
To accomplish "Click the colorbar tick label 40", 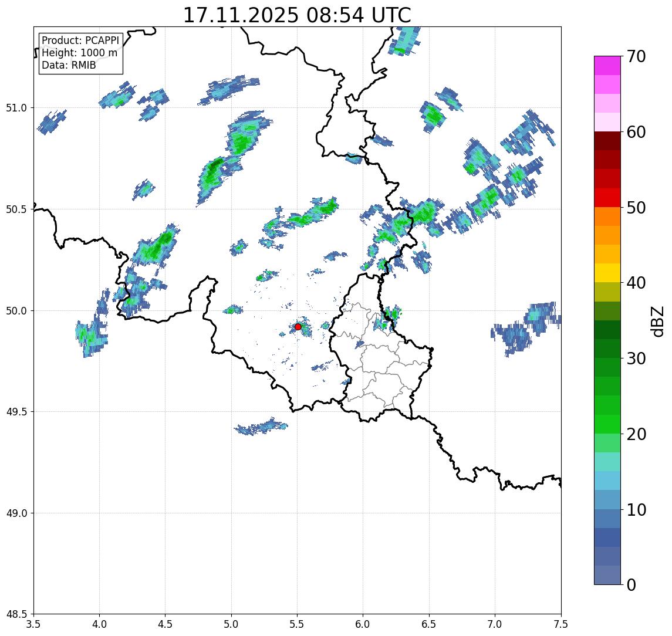I will (x=636, y=283).
